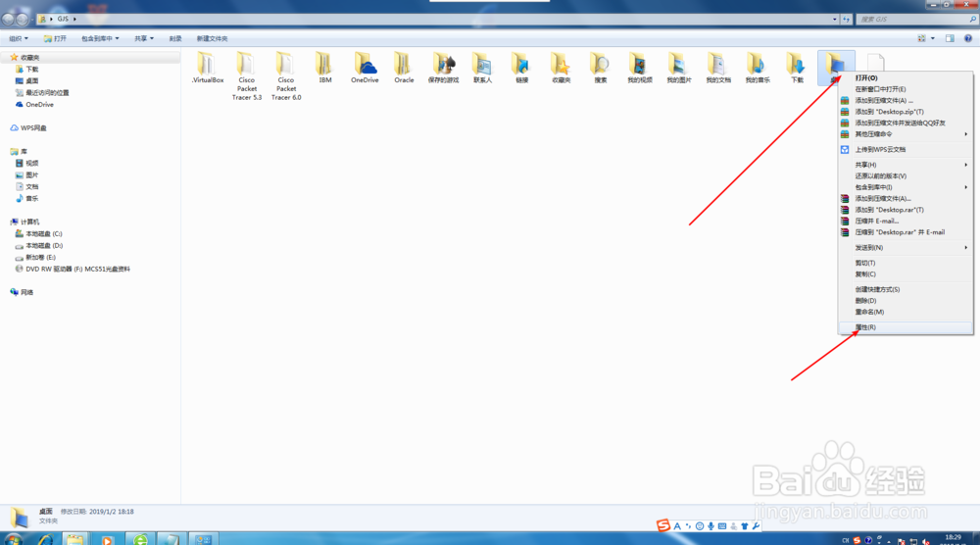Image resolution: width=980 pixels, height=545 pixels.
Task: Select WPS网盘 in navigation pane
Action: tap(28, 128)
